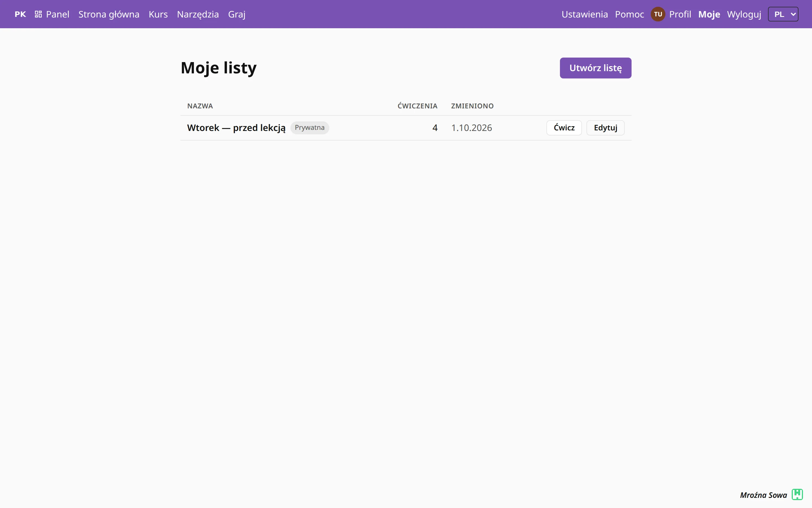Click the Mroźna Sowa label
812x508 pixels.
tap(763, 495)
